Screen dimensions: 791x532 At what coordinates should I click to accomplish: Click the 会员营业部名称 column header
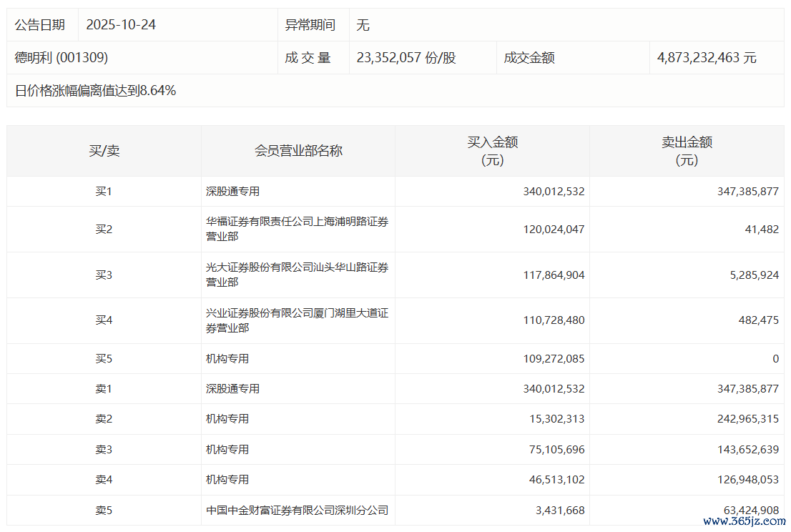pos(298,151)
